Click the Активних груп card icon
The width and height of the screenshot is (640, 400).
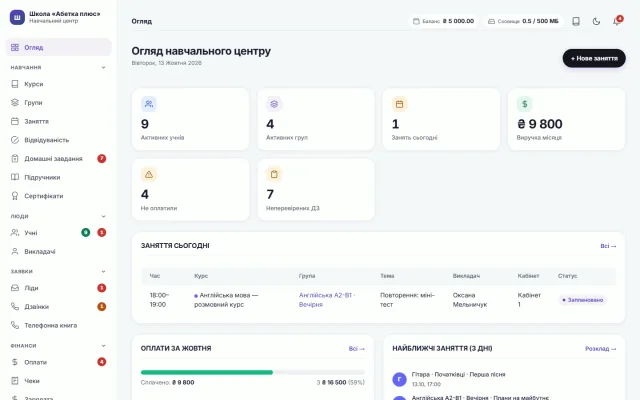click(274, 104)
